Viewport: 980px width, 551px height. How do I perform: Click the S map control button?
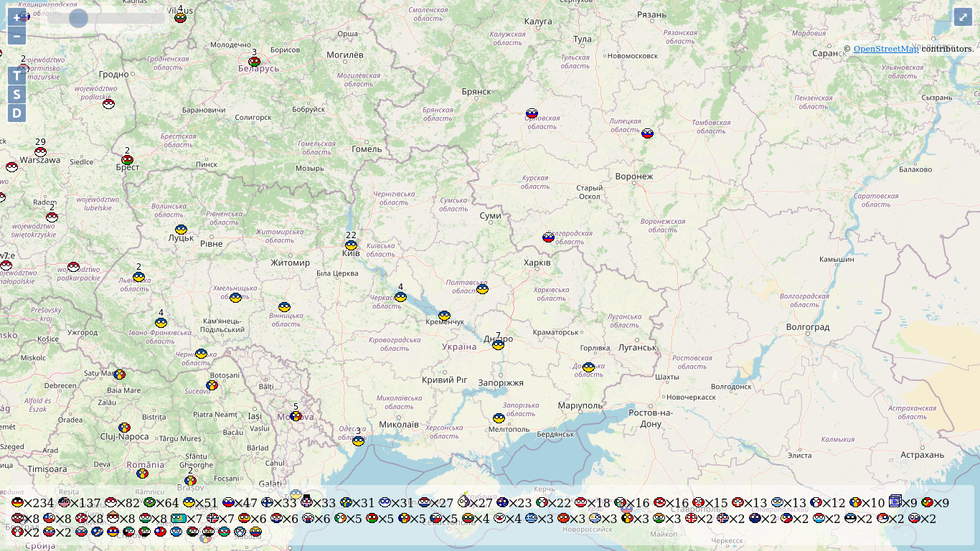(17, 94)
